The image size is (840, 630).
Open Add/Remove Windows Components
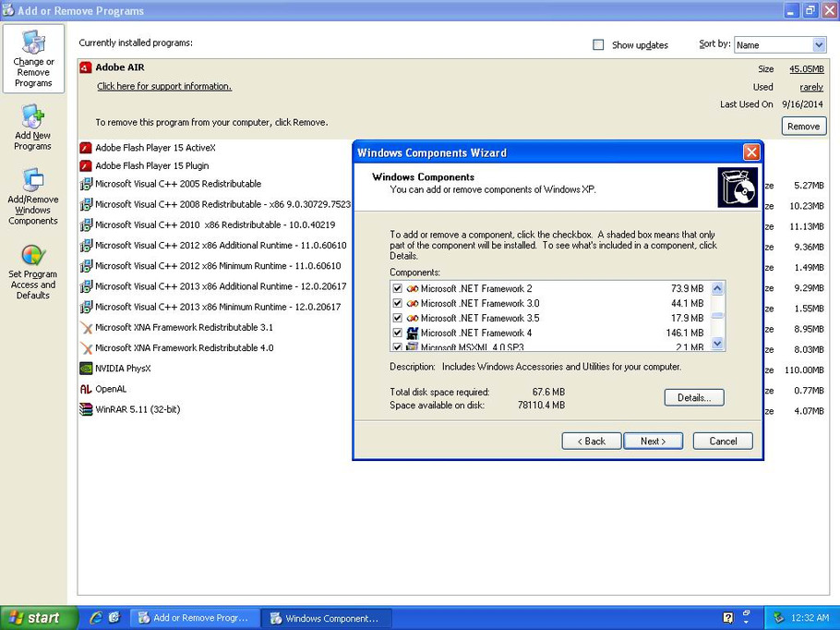tap(32, 197)
